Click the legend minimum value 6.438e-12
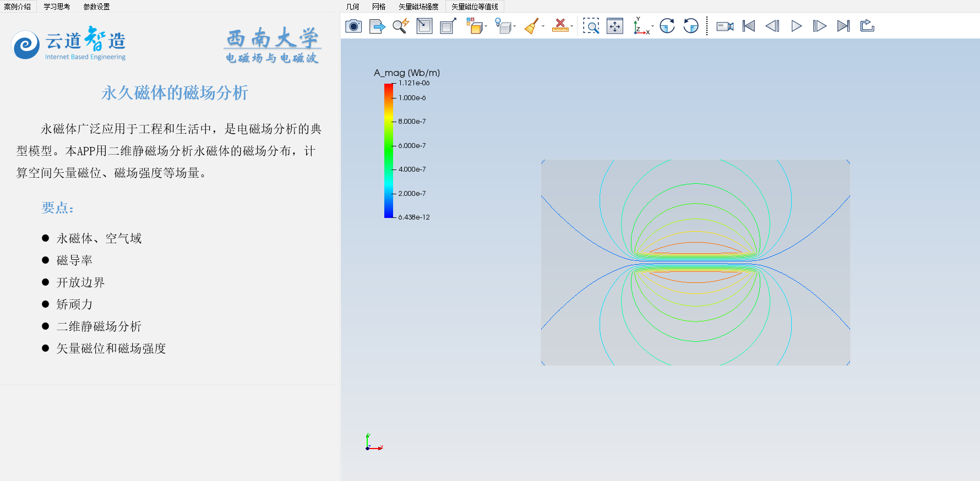The image size is (980, 481). [x=414, y=217]
